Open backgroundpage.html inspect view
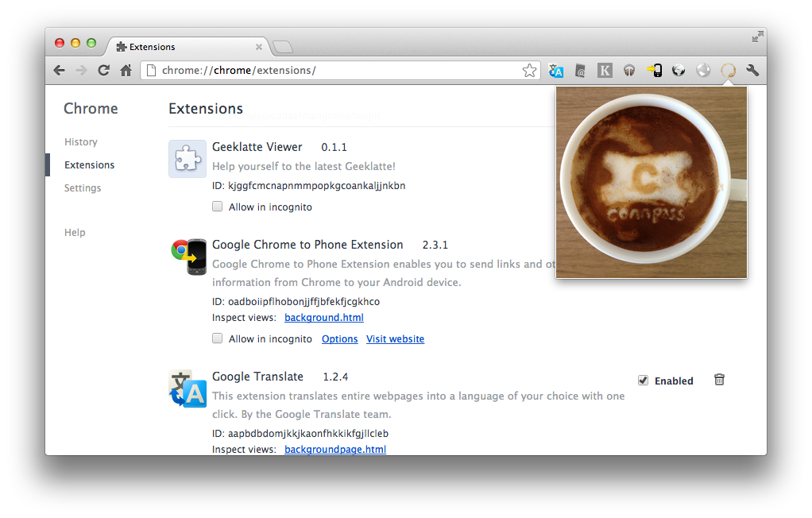The height and width of the screenshot is (518, 812). click(x=335, y=449)
